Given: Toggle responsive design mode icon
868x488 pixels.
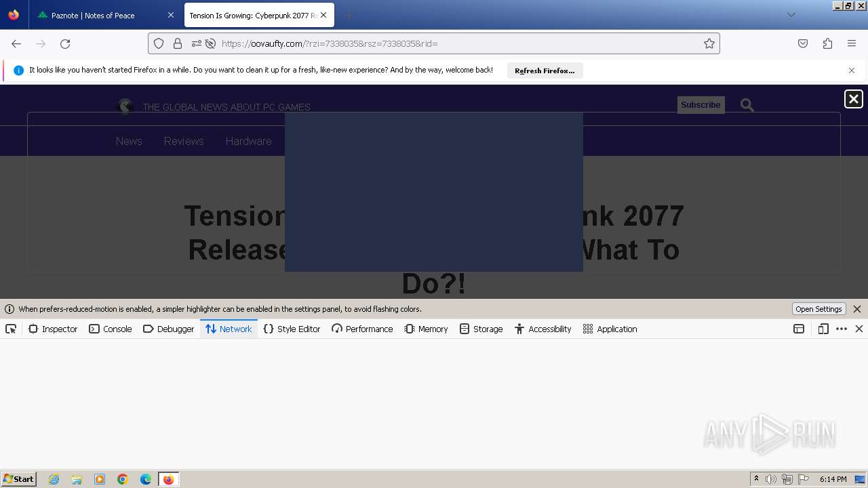Looking at the screenshot, I should pyautogui.click(x=823, y=329).
